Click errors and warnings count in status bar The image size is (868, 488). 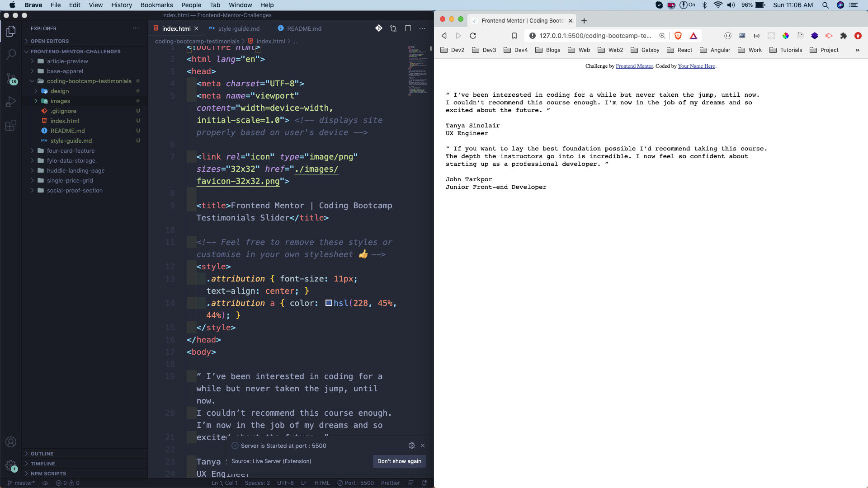(x=68, y=483)
